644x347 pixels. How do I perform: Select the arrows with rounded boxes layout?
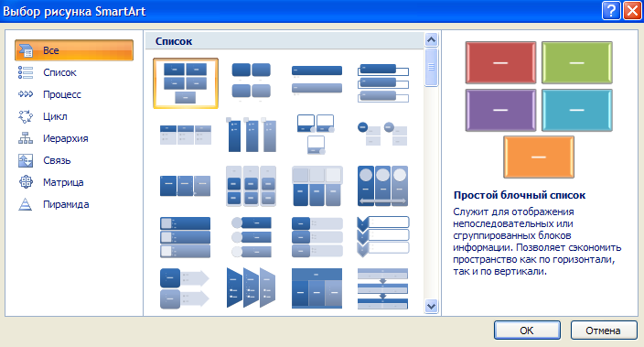coord(185,287)
